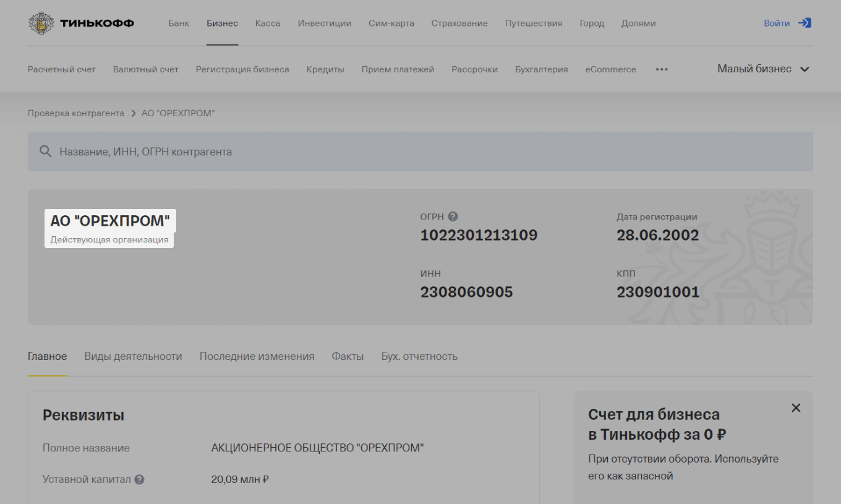Open the "Инвестиции" menu item

pos(325,23)
